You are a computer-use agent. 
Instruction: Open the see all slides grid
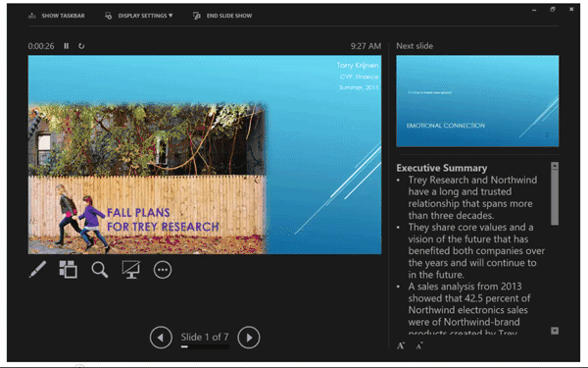point(69,270)
